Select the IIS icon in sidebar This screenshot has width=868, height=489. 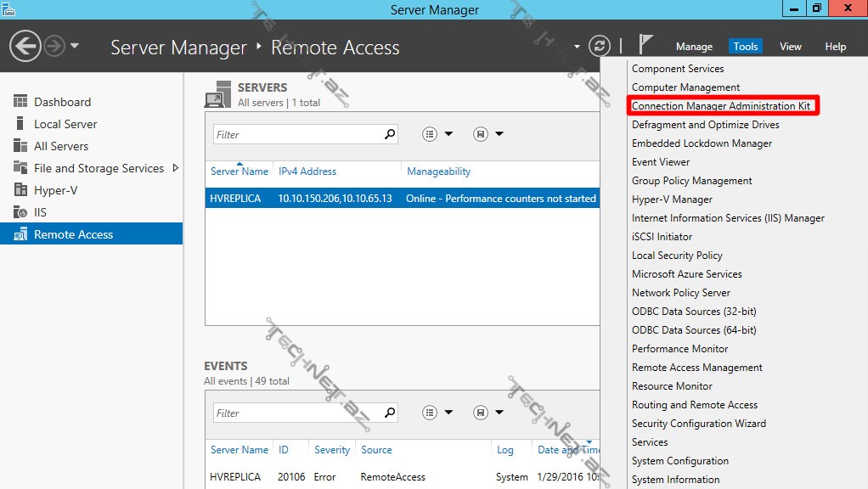point(20,212)
